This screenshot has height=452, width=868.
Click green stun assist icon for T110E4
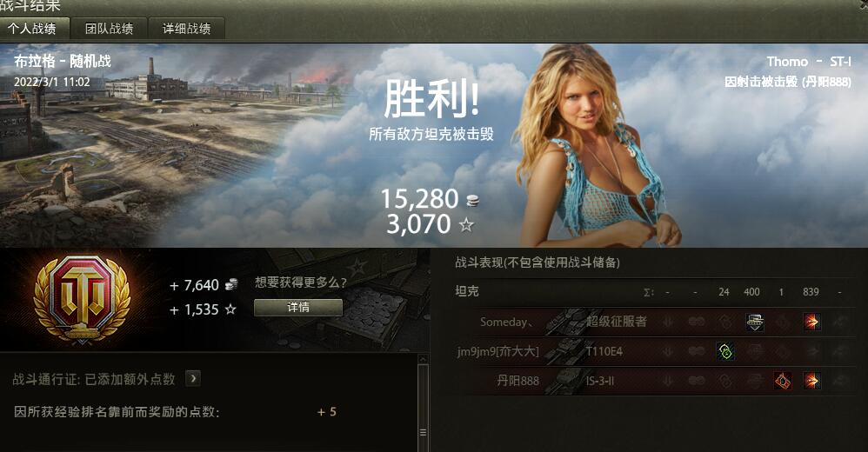[x=725, y=351]
